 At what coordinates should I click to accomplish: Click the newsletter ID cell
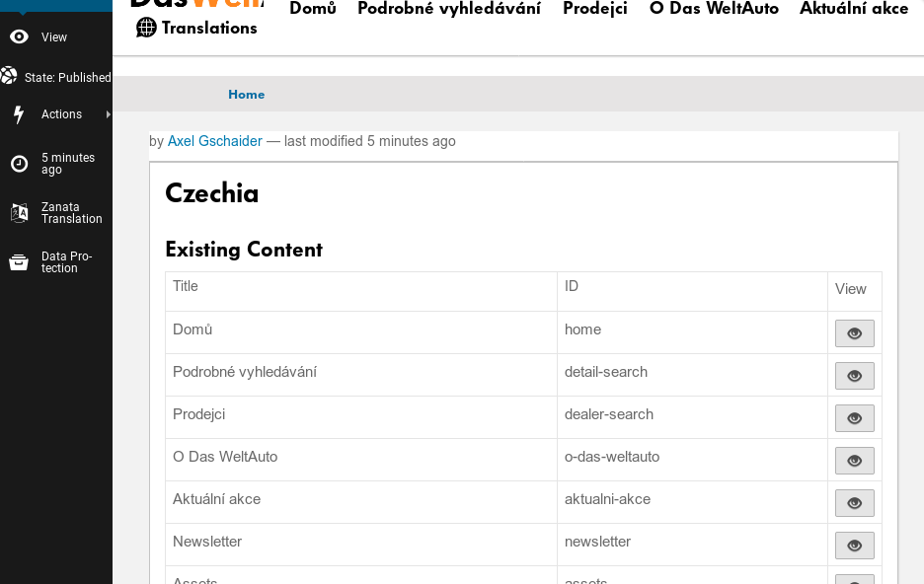coord(692,545)
